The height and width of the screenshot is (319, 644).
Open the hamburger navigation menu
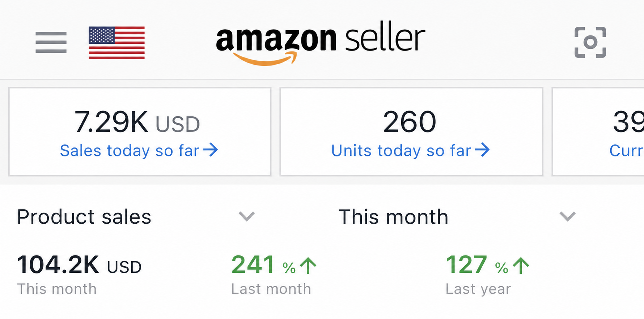[51, 42]
